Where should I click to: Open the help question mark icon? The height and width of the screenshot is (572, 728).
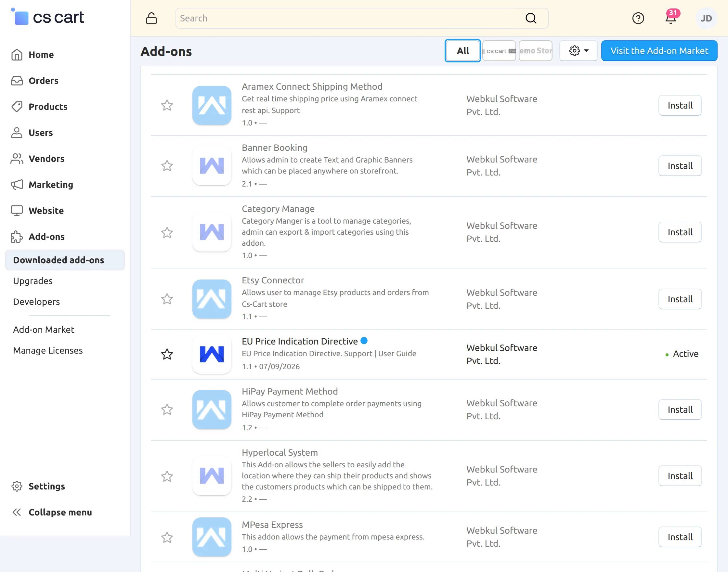pyautogui.click(x=638, y=18)
